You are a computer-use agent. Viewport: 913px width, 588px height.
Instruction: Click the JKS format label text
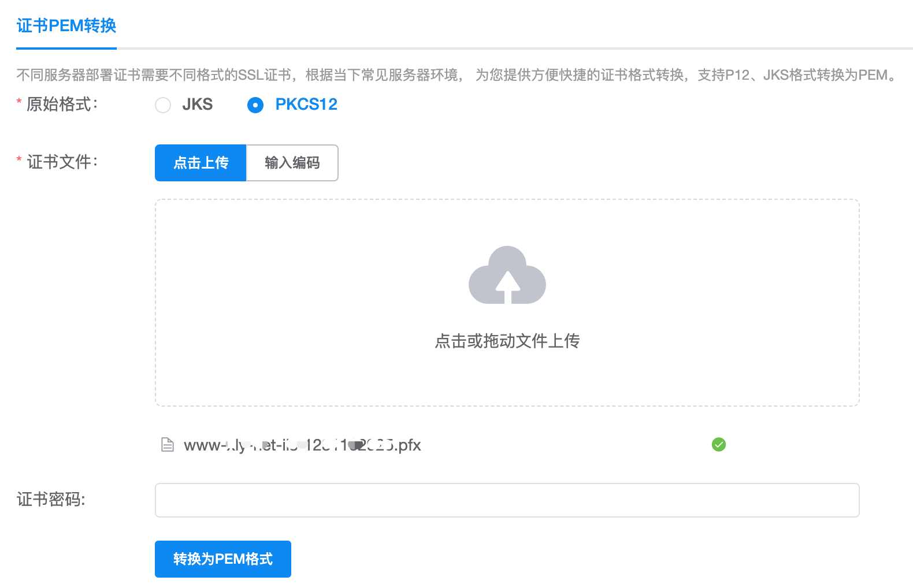[x=197, y=105]
